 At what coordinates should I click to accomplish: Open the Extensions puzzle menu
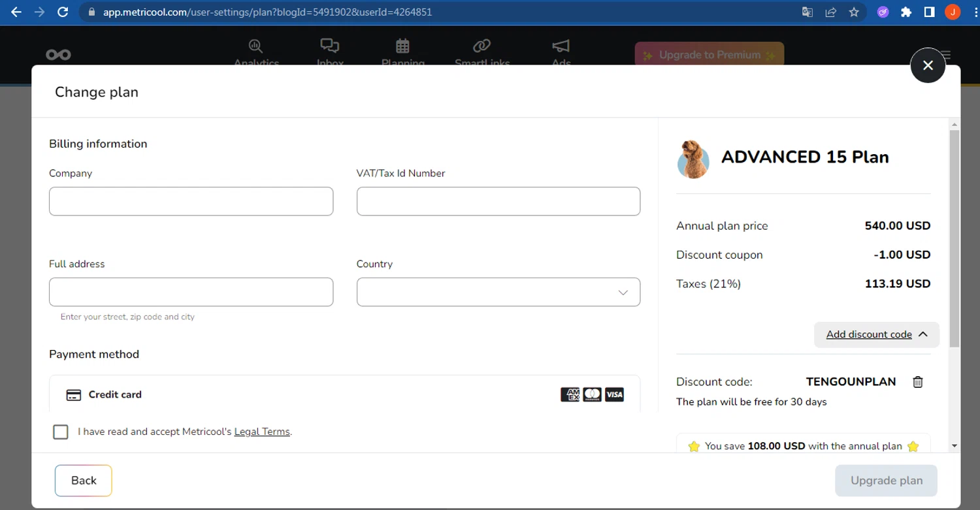pos(906,12)
